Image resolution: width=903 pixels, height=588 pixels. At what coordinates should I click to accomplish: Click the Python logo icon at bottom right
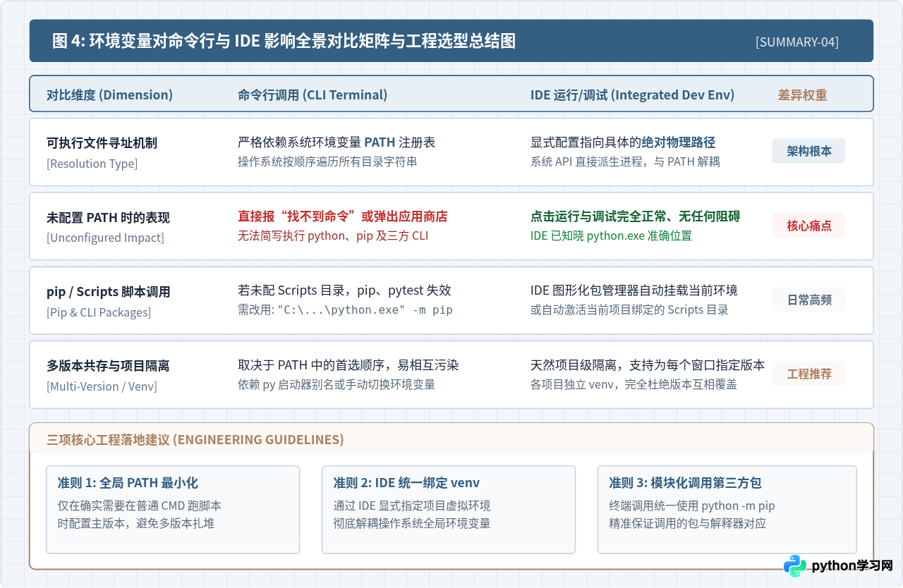pyautogui.click(x=795, y=566)
